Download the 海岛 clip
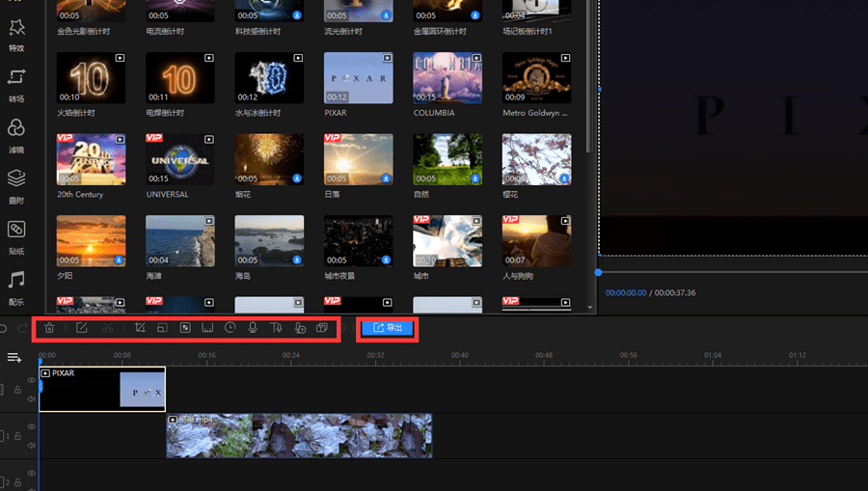Screen dimensions: 868x491 [x=297, y=259]
